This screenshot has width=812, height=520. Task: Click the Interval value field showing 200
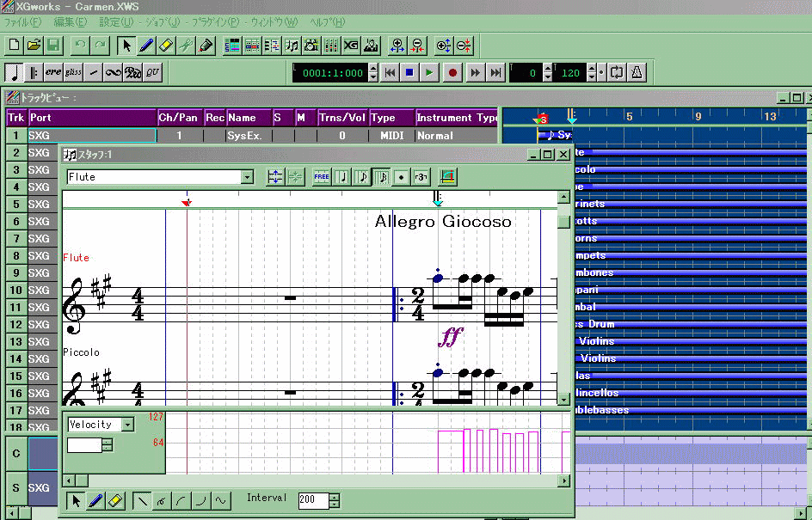coord(313,500)
